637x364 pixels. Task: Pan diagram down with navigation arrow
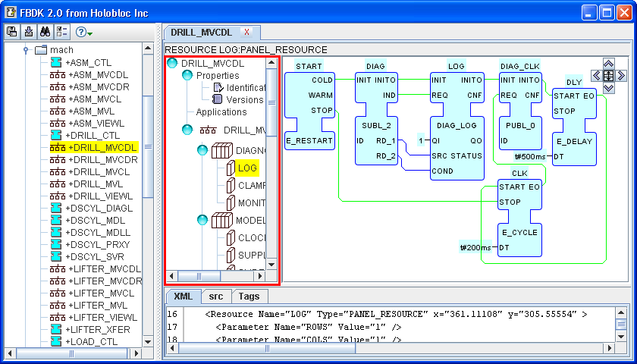608,88
